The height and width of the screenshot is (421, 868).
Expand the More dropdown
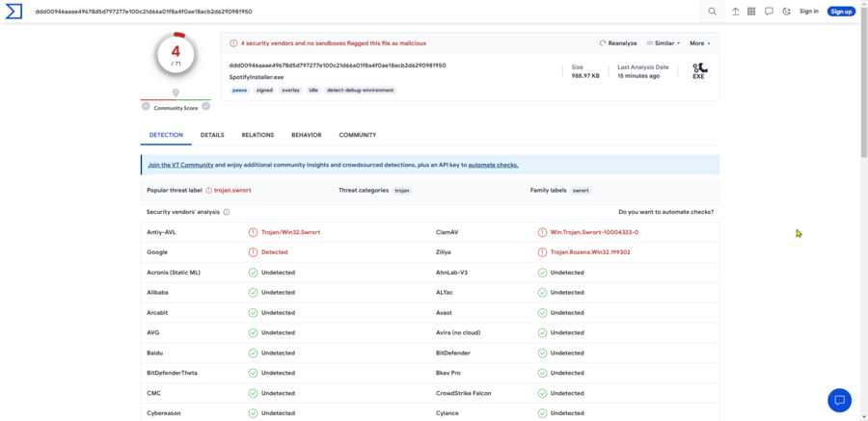[x=700, y=43]
